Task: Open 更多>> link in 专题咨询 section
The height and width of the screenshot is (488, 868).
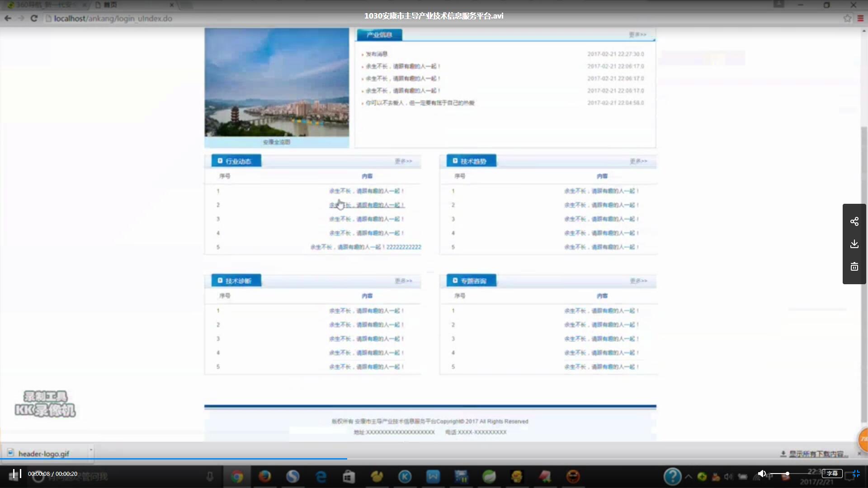Action: tap(638, 281)
